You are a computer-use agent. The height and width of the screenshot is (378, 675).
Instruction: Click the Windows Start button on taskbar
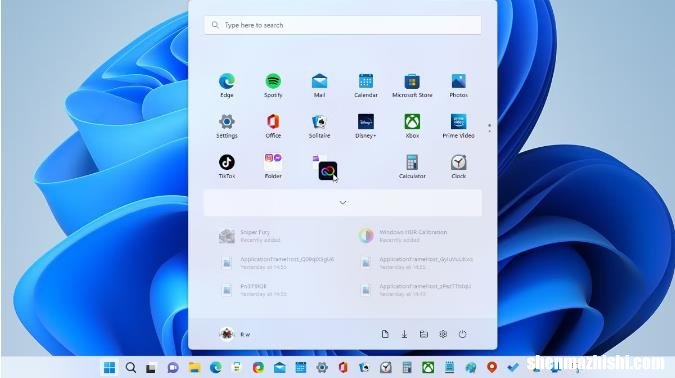pyautogui.click(x=109, y=368)
